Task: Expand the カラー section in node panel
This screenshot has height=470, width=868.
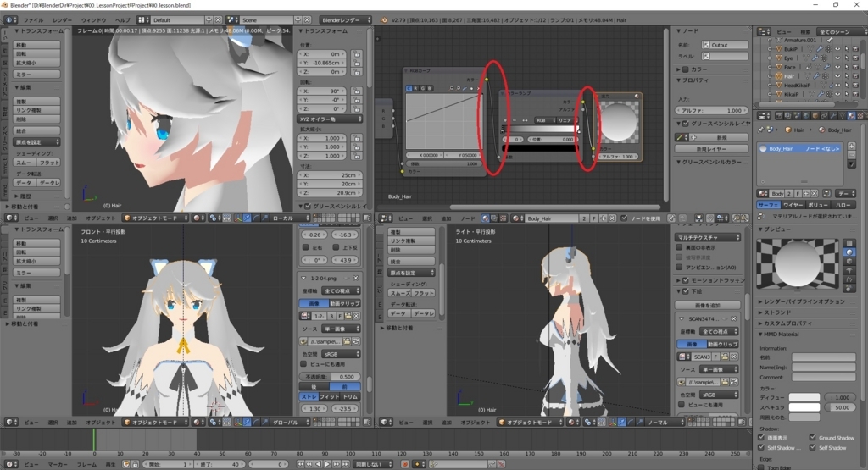Action: 692,69
